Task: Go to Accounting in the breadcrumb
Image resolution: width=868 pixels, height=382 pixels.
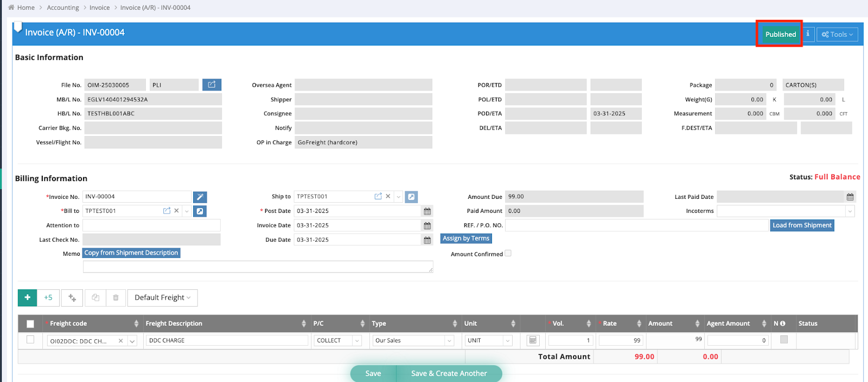Action: coord(63,8)
